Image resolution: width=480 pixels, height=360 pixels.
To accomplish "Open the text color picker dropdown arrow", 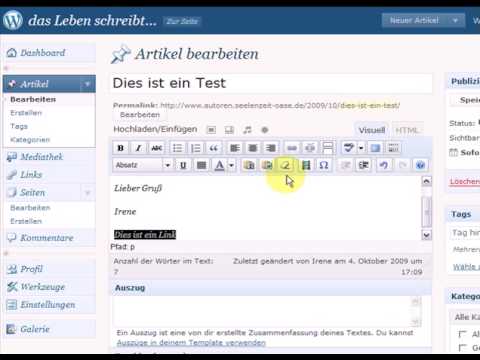I will pyautogui.click(x=231, y=165).
